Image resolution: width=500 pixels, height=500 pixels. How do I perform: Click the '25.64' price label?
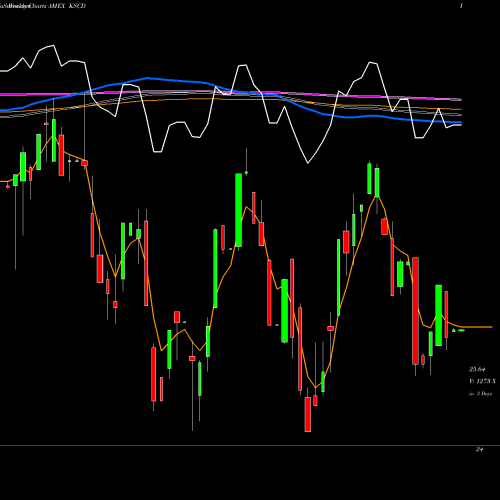pyautogui.click(x=477, y=369)
